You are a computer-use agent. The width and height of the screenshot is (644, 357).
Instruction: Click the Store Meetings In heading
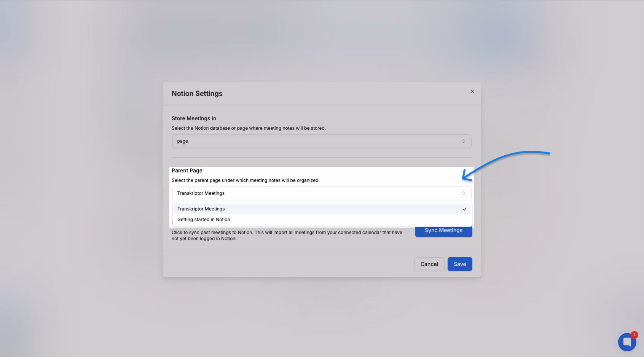[x=194, y=118]
